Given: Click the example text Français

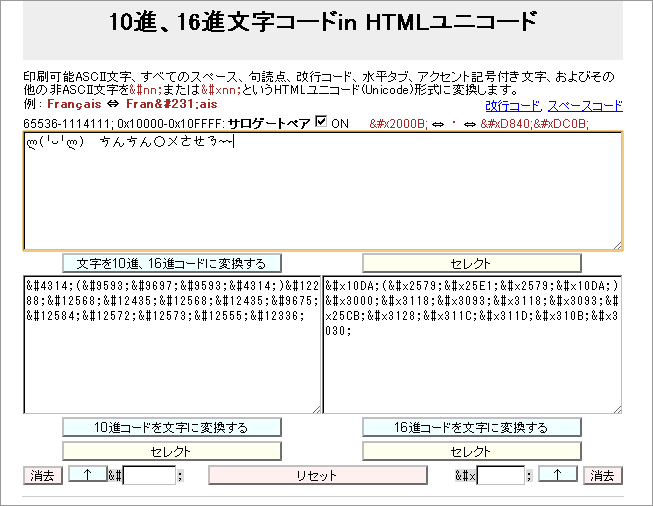Looking at the screenshot, I should (74, 104).
